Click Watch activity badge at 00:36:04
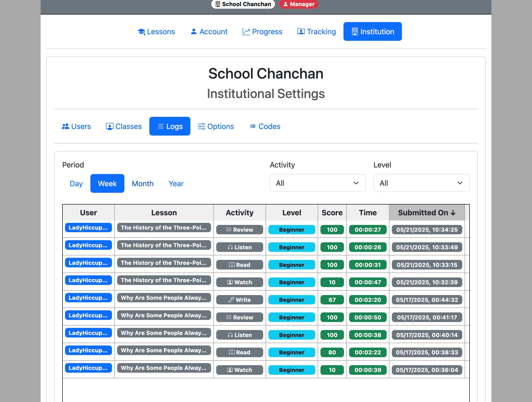 tap(239, 370)
